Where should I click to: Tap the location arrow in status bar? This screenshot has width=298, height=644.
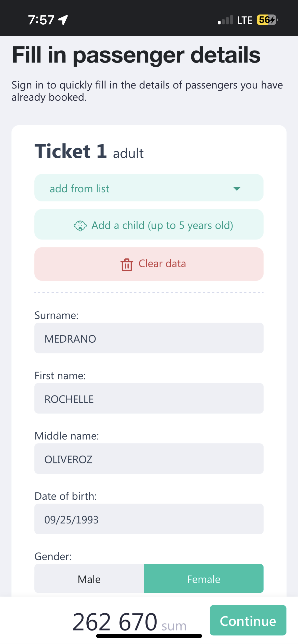tap(63, 20)
